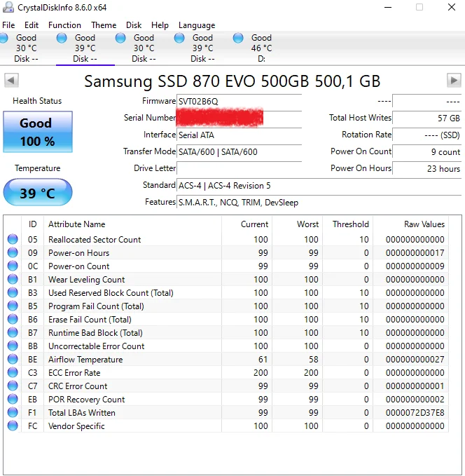Click the Total Host Writes value 57 GB
Screen dimensions: 465x476
click(426, 118)
